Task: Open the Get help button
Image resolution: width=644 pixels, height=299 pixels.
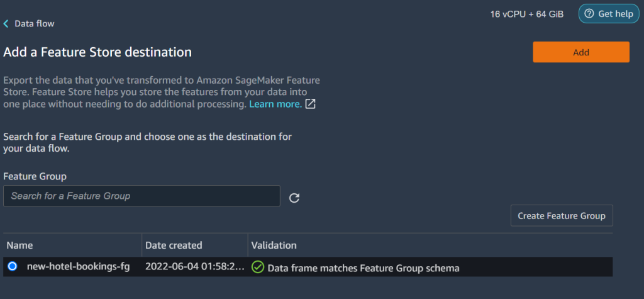Action: pos(608,14)
